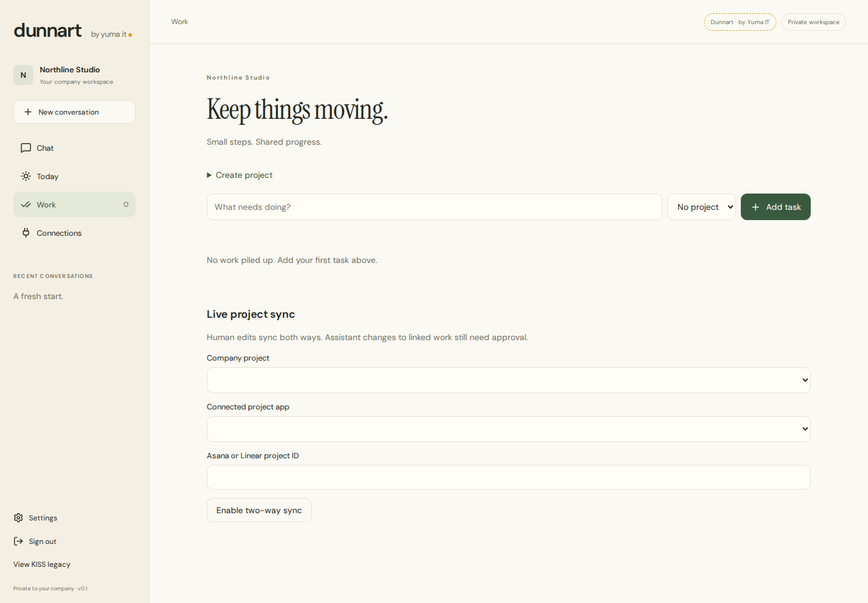This screenshot has height=603, width=868.
Task: Click the Work double-check icon
Action: [x=26, y=204]
